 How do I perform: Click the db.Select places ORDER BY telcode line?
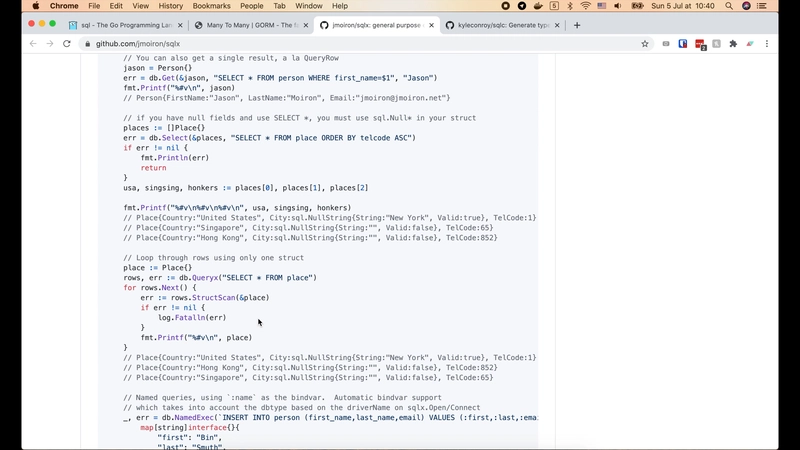tap(269, 138)
